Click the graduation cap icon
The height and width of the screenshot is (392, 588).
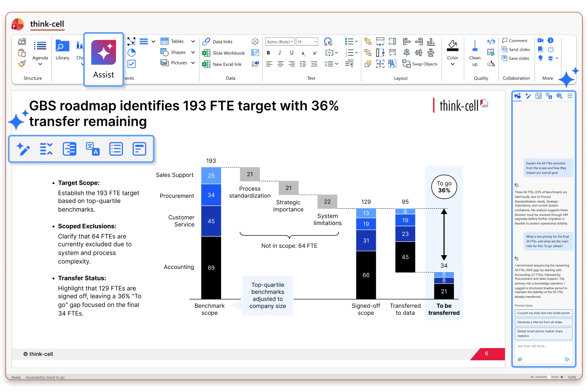point(550,58)
